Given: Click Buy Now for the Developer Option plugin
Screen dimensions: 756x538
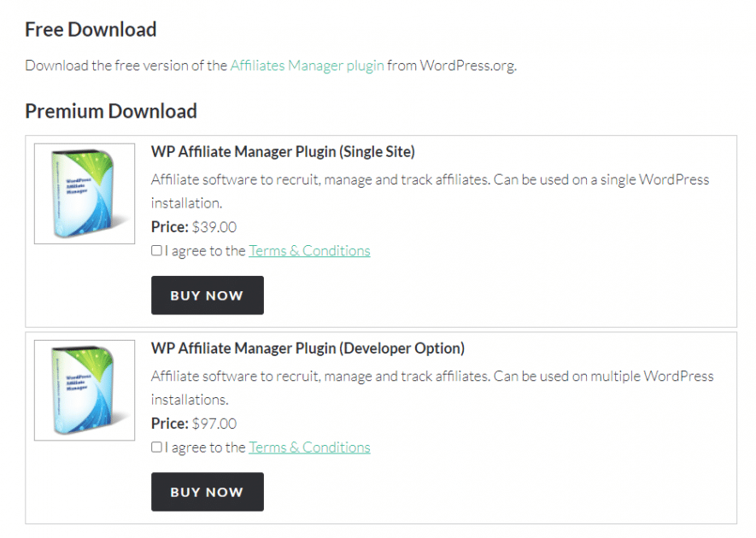Looking at the screenshot, I should (x=208, y=492).
